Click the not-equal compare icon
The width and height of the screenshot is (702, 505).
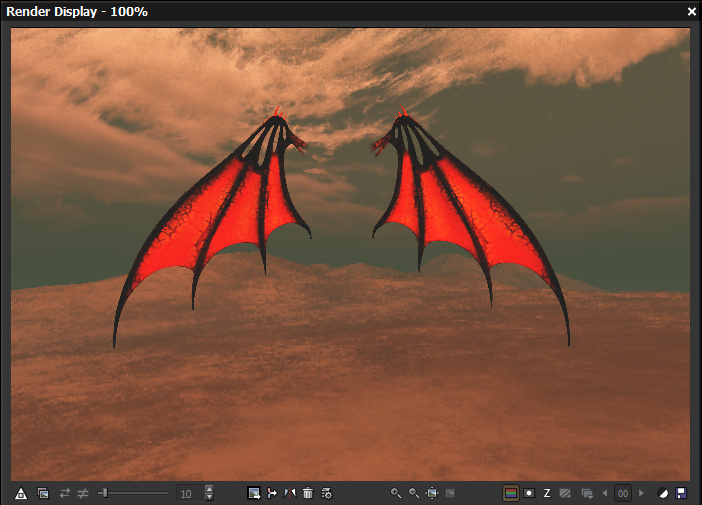(x=83, y=493)
